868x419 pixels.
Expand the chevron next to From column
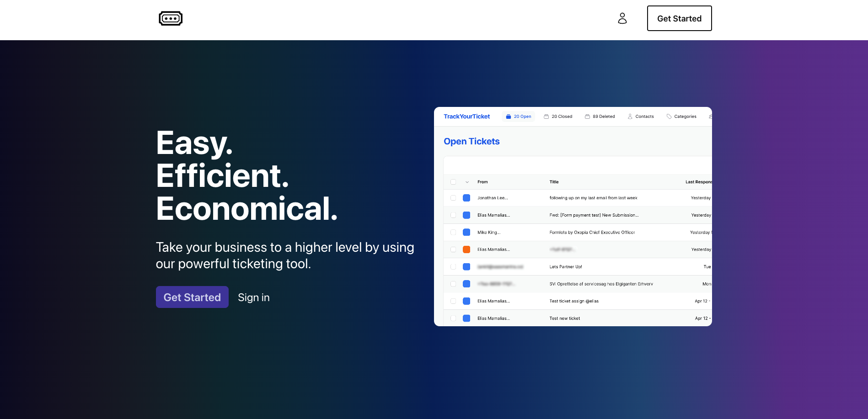pos(467,182)
